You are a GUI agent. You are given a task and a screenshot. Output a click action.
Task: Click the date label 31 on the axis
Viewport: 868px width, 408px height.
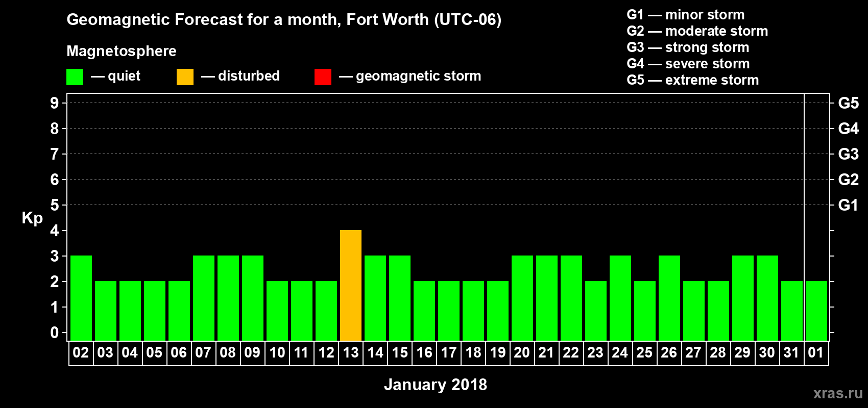pyautogui.click(x=791, y=352)
